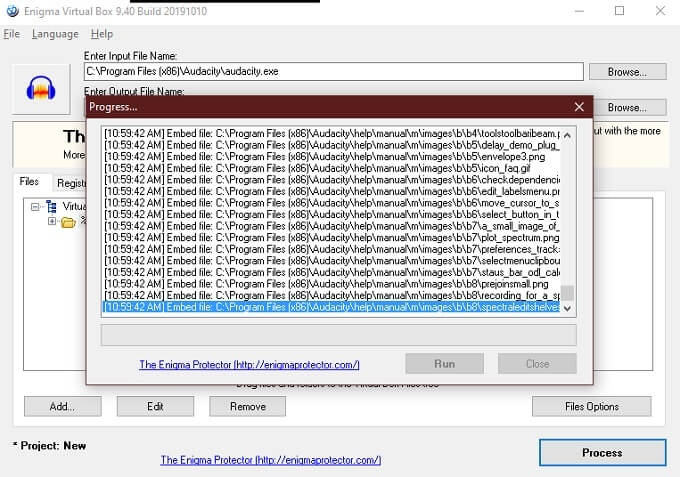Switch to the Files tab
The height and width of the screenshot is (477, 680).
coord(29,182)
